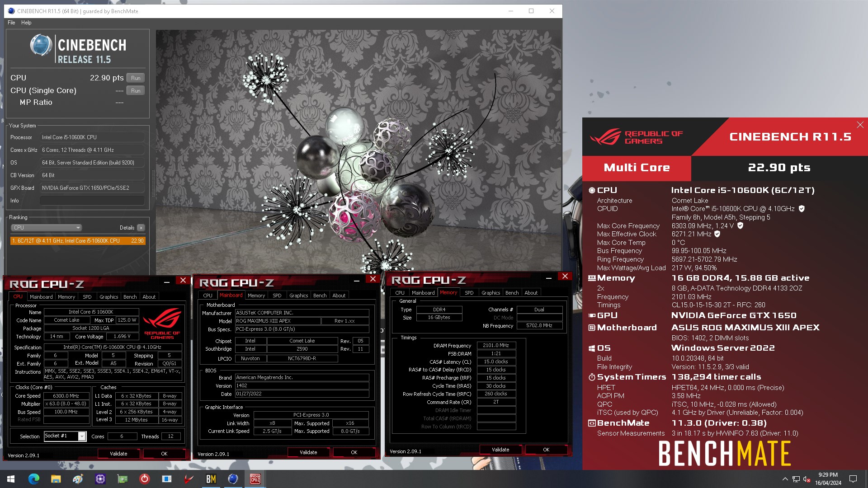The image size is (868, 488).
Task: Click the verified shield next to CPUID
Action: point(802,209)
